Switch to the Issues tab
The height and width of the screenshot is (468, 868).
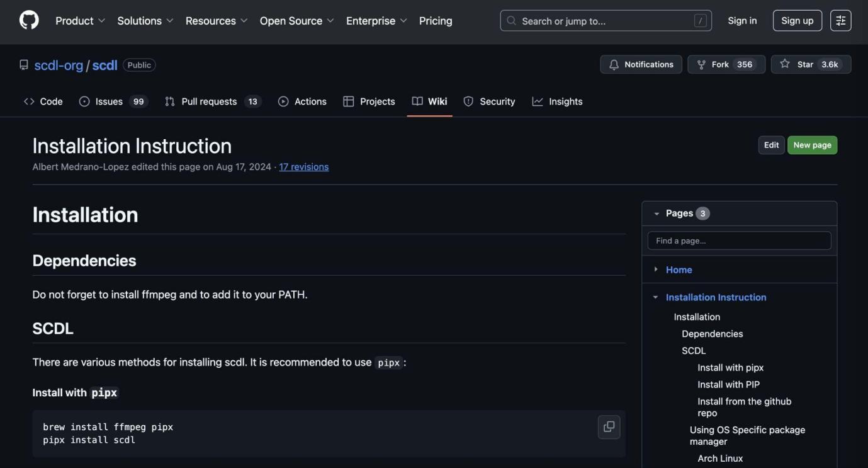point(113,101)
